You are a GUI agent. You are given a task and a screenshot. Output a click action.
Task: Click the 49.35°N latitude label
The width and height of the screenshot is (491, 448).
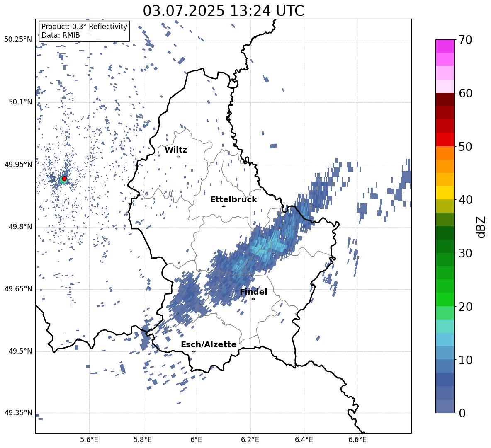18,413
